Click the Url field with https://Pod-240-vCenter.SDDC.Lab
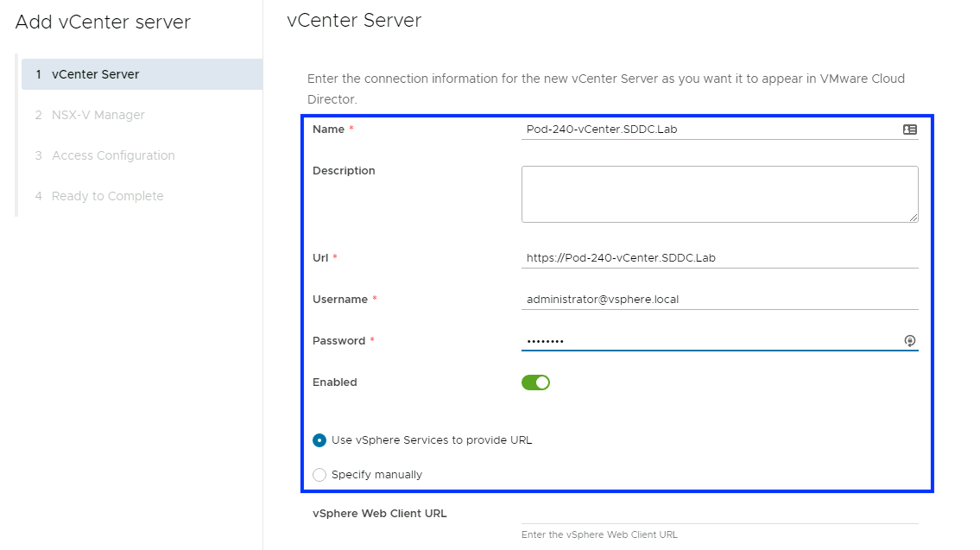Image resolution: width=980 pixels, height=550 pixels. pos(718,257)
